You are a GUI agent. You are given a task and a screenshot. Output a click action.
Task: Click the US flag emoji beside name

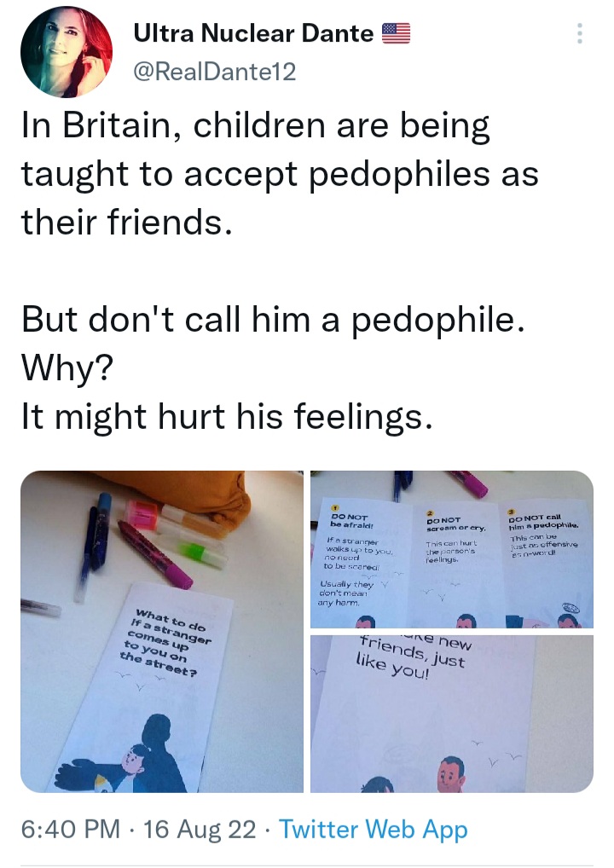(396, 34)
